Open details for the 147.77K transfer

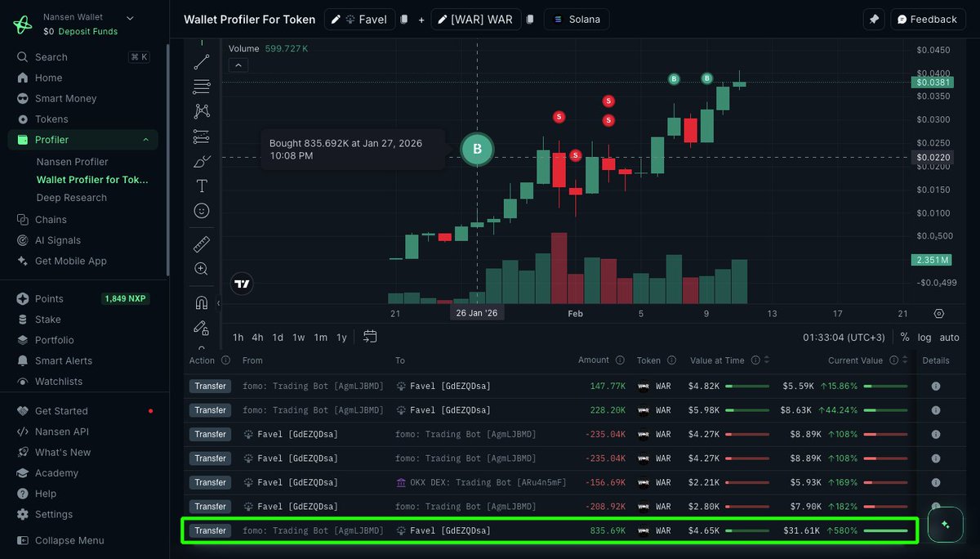(936, 386)
